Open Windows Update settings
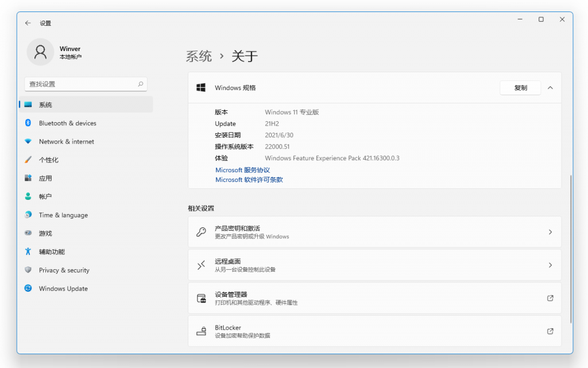Image resolution: width=588 pixels, height=368 pixels. click(86, 288)
